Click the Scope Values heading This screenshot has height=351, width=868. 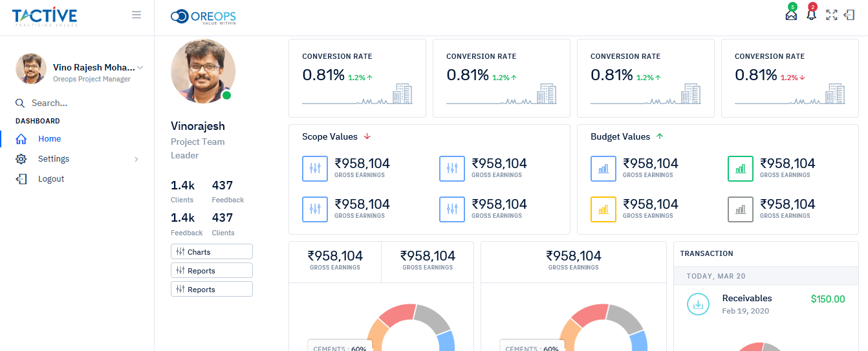click(x=330, y=136)
